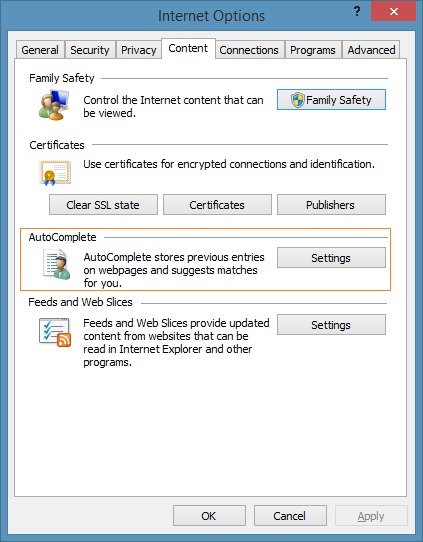The height and width of the screenshot is (542, 423).
Task: Open the Security tab
Action: 90,50
